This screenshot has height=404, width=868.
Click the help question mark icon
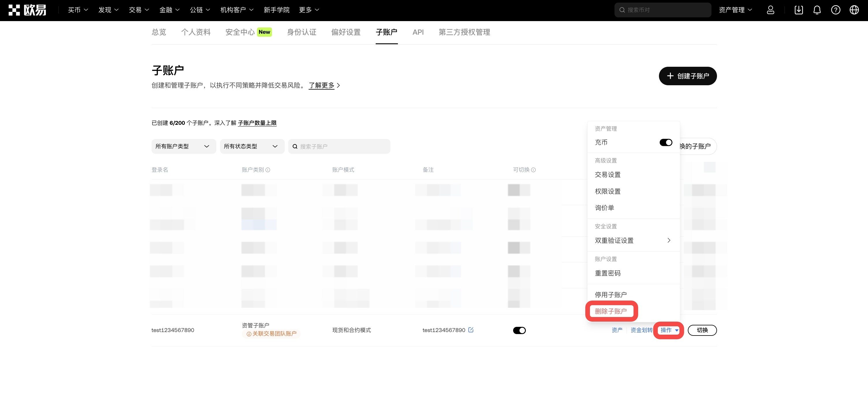pos(835,10)
